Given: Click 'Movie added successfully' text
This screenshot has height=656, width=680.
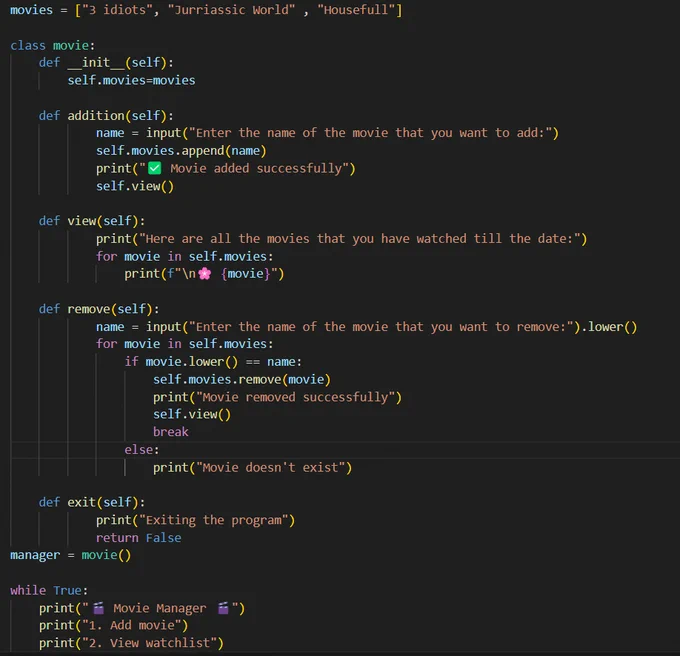Looking at the screenshot, I should click(x=256, y=169).
